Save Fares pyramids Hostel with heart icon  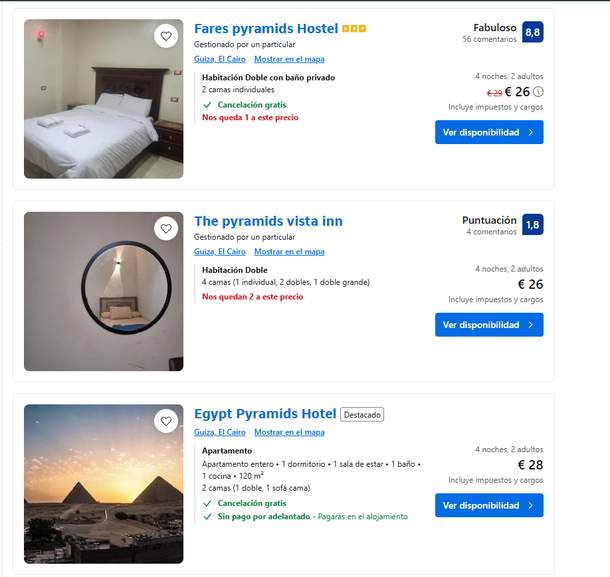click(166, 36)
